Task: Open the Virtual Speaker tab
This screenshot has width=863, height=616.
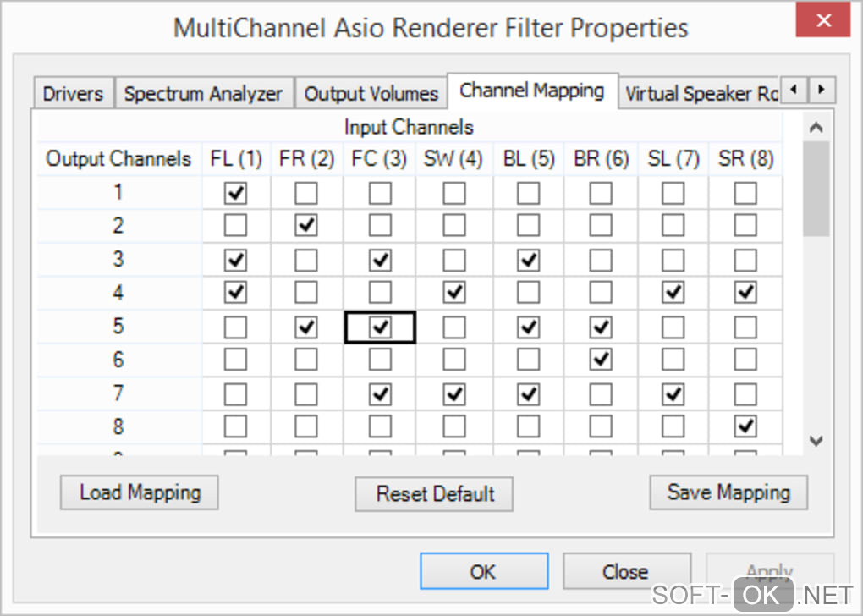Action: (x=700, y=94)
